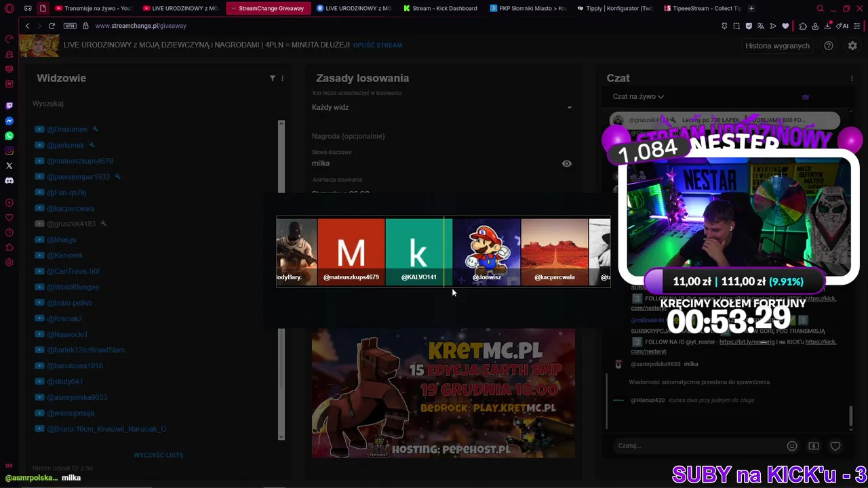This screenshot has width=868, height=488.
Task: Open 'Historia wygranych' button
Action: click(777, 45)
